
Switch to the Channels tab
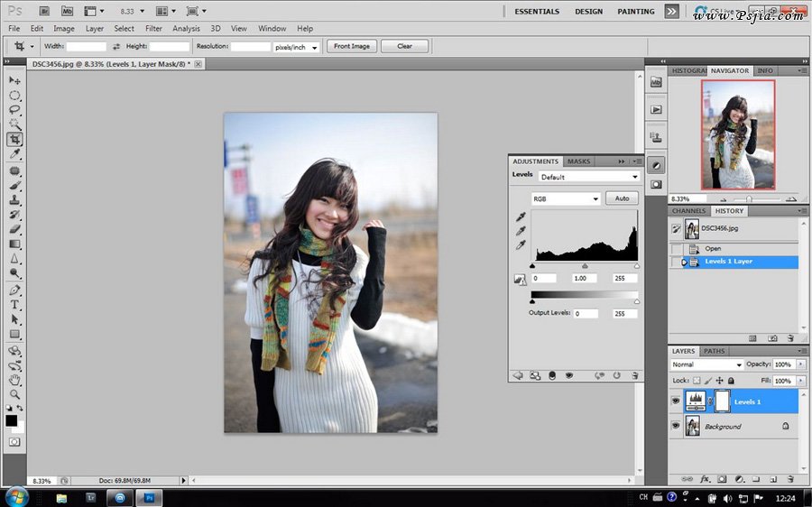[x=689, y=211]
